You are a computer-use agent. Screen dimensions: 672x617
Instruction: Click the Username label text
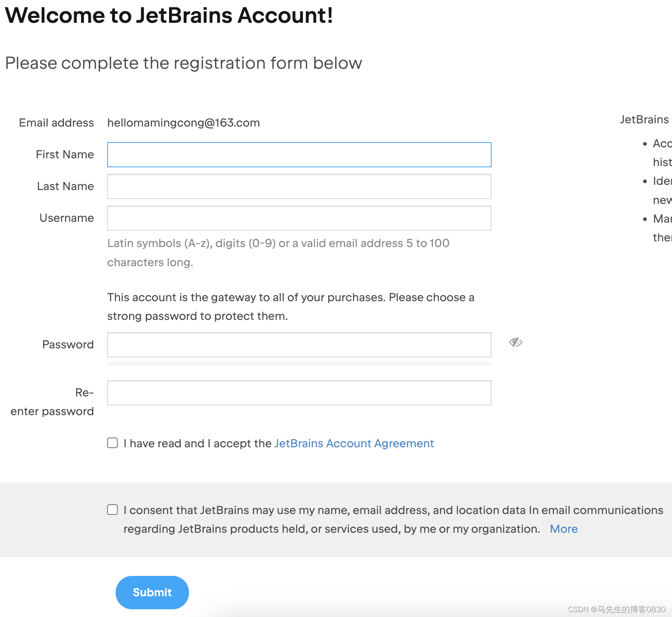[x=66, y=218]
